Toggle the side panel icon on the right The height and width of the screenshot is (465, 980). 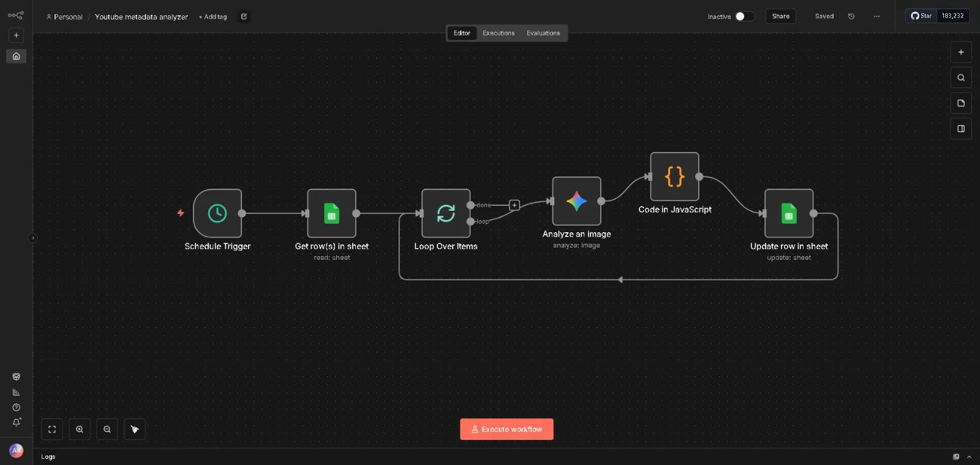[x=961, y=129]
